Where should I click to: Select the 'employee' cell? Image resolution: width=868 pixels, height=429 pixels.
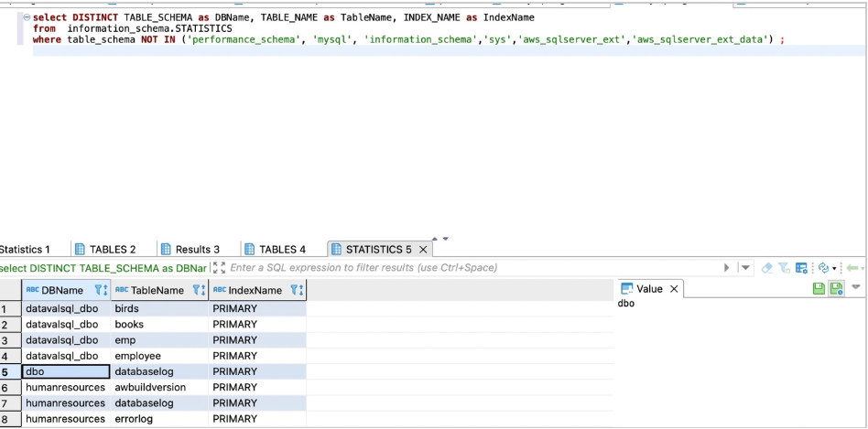[159, 356]
